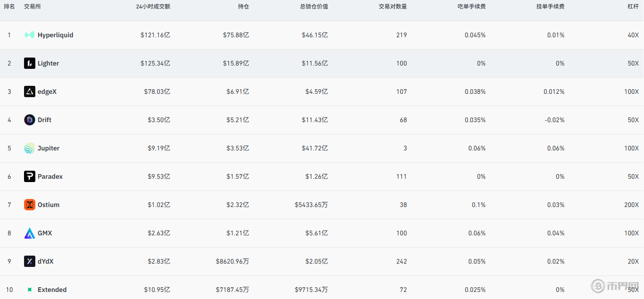Sort table by 总锁仓价值 header
The height and width of the screenshot is (299, 644).
pyautogui.click(x=314, y=7)
